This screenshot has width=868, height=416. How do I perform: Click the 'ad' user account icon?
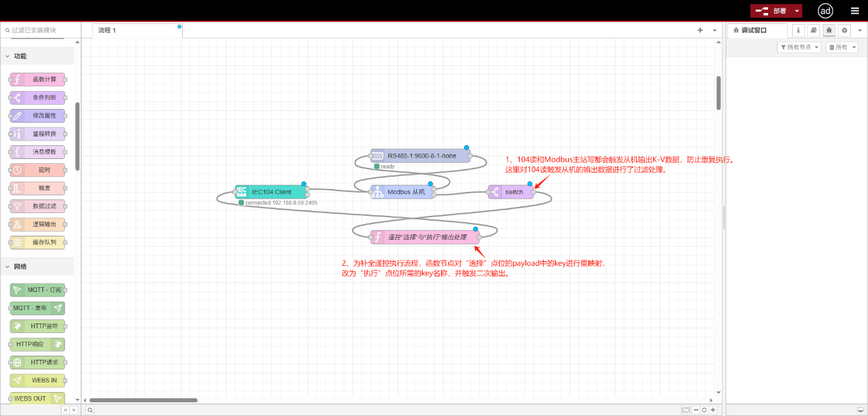pyautogui.click(x=826, y=11)
